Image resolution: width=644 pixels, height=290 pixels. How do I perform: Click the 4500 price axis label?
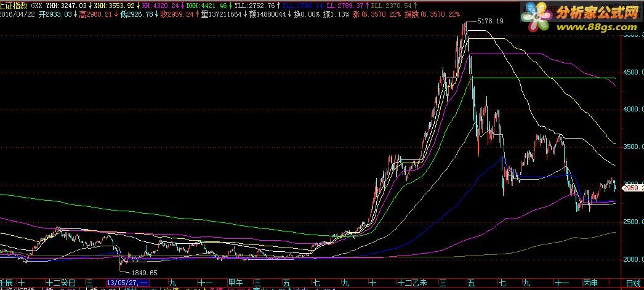633,72
